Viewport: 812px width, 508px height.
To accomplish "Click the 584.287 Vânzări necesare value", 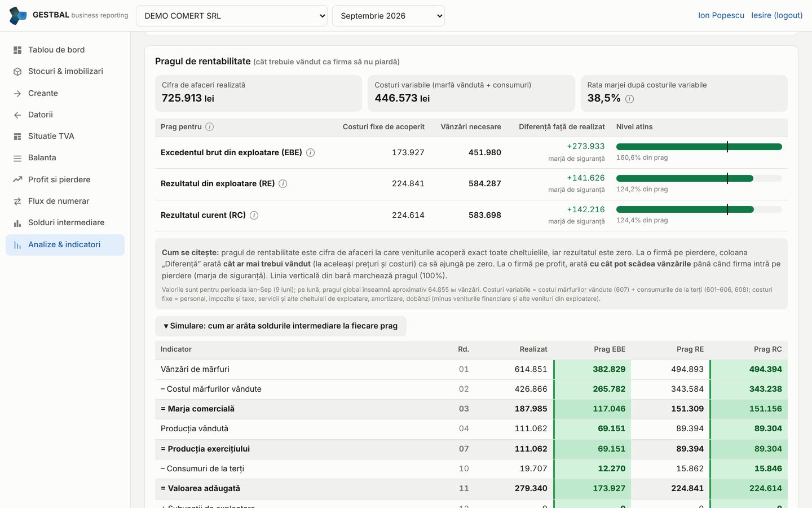I will [x=485, y=183].
